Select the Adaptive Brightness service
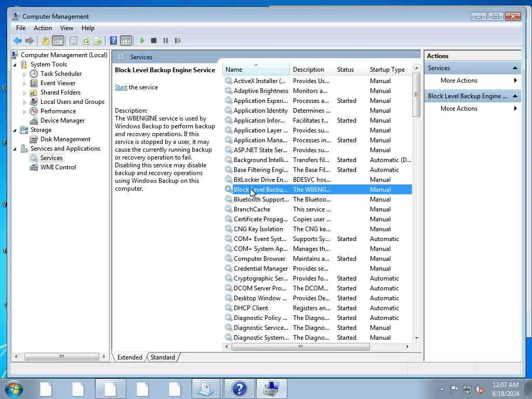 [317, 91]
